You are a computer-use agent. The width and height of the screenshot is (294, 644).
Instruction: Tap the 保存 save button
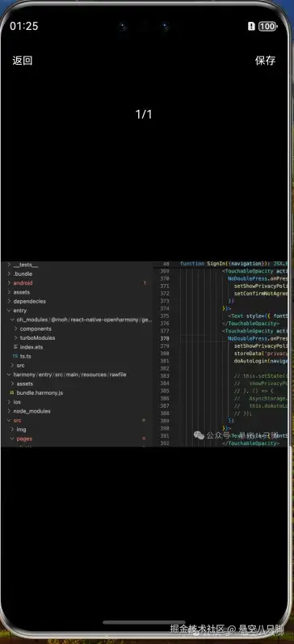click(x=265, y=61)
